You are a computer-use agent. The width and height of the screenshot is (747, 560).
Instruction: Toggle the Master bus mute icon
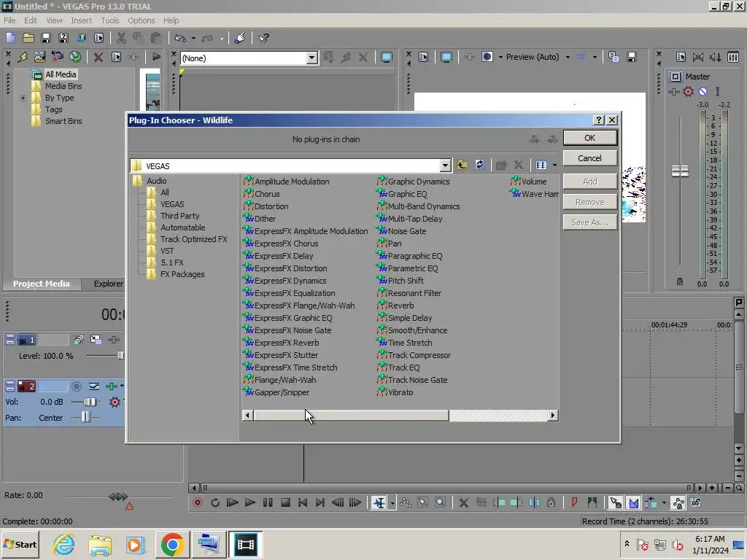pos(703,91)
